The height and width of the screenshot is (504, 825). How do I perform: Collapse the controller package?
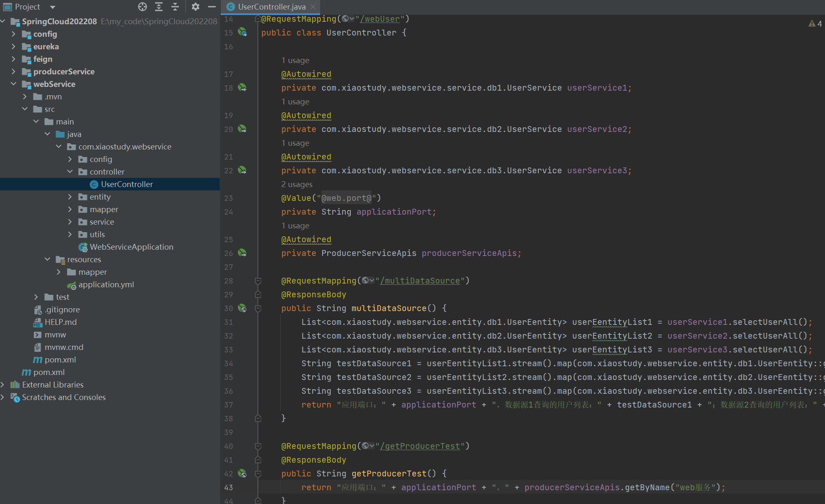coord(70,172)
